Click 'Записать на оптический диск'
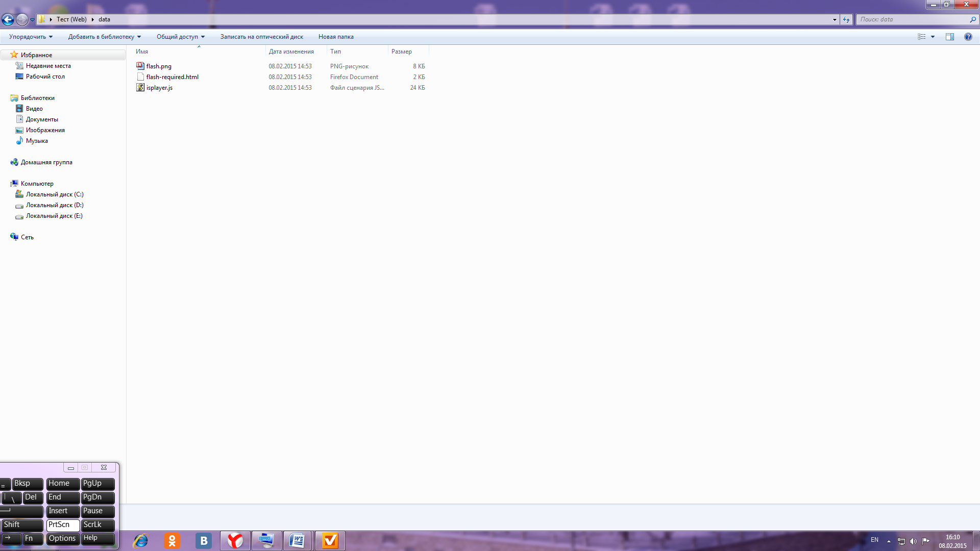 point(262,37)
